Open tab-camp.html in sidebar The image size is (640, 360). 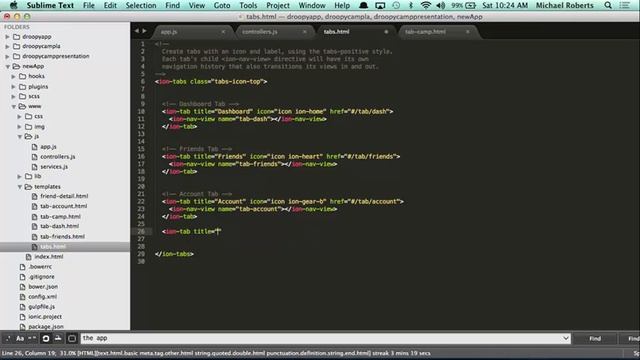pos(60,216)
